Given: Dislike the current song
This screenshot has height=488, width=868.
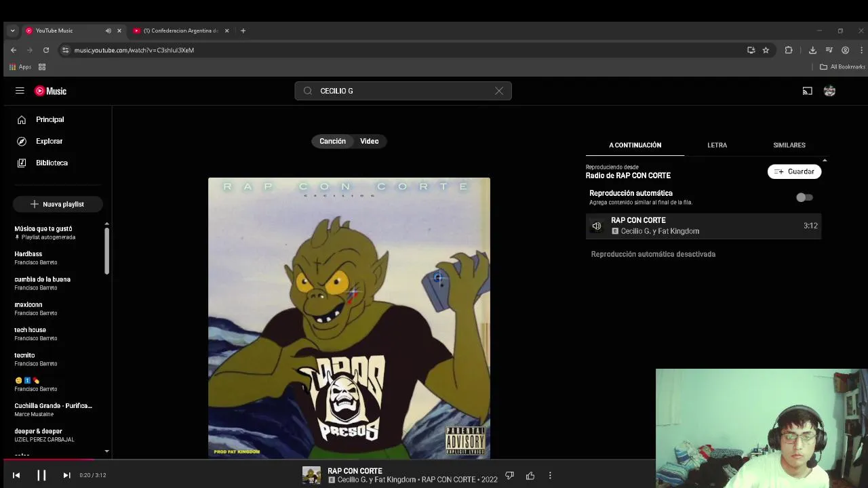Looking at the screenshot, I should pos(509,475).
